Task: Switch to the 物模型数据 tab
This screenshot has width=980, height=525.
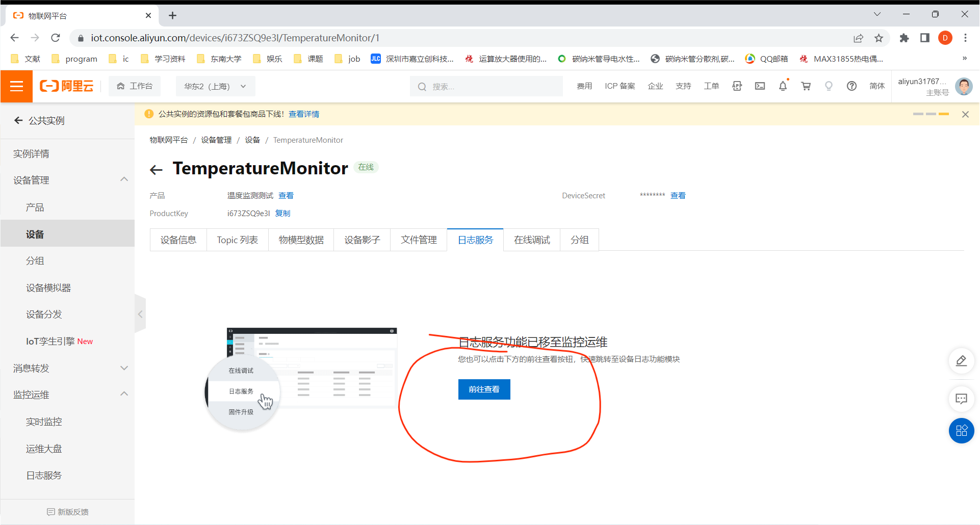Action: pyautogui.click(x=301, y=240)
